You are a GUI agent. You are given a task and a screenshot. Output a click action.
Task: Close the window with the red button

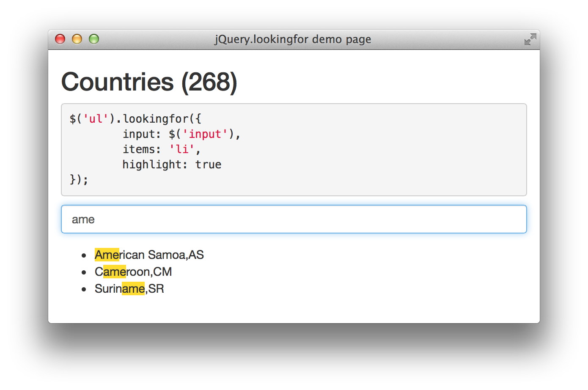pyautogui.click(x=60, y=39)
